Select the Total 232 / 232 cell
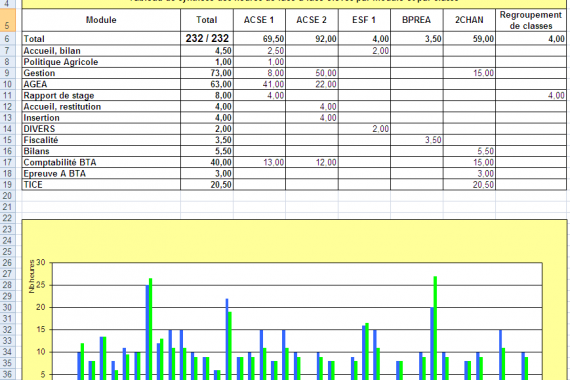Image resolution: width=570 pixels, height=380 pixels. pyautogui.click(x=207, y=38)
